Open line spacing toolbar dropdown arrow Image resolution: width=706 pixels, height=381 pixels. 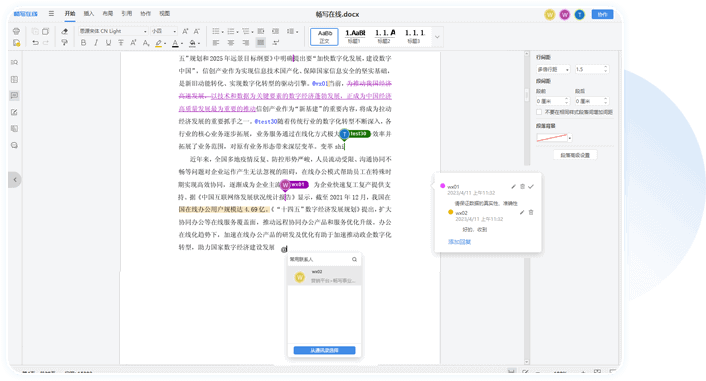point(297,32)
